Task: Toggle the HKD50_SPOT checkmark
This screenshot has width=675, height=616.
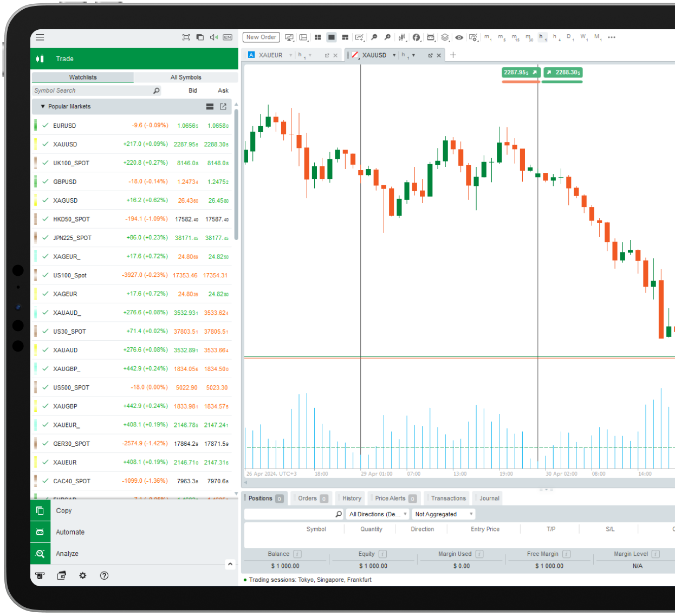Action: coord(46,219)
